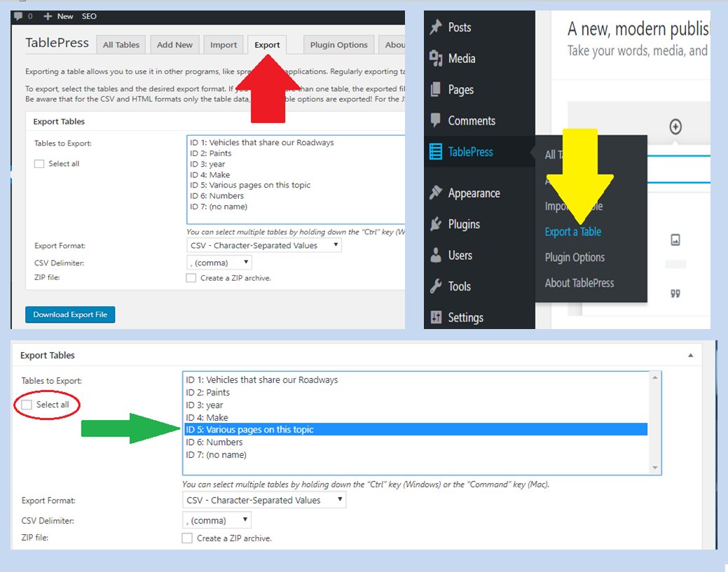Click the Comments bubble icon in sidebar
728x572 pixels.
tap(436, 120)
